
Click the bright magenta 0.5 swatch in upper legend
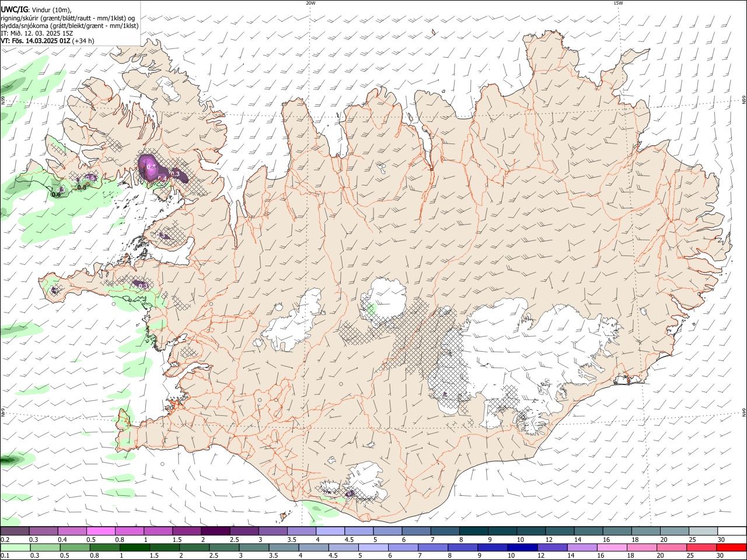[100, 531]
